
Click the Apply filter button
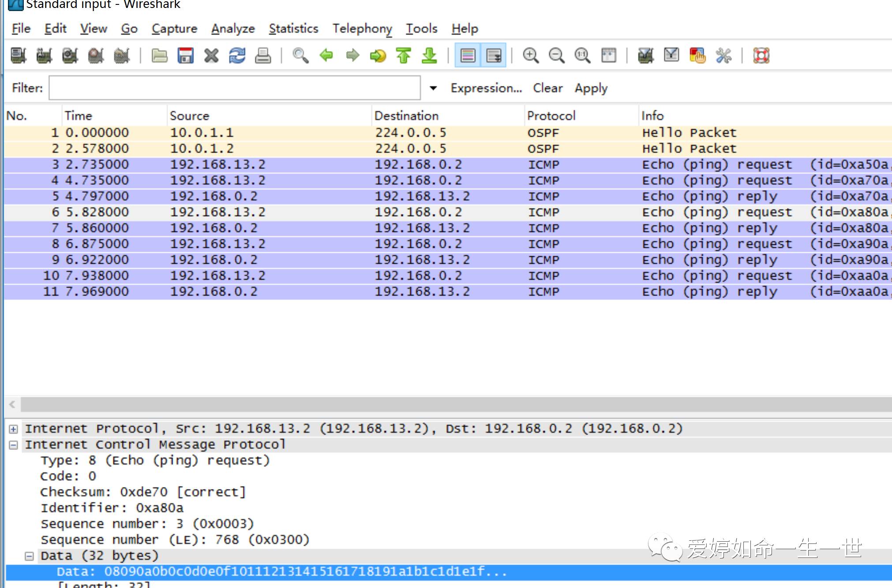point(591,88)
